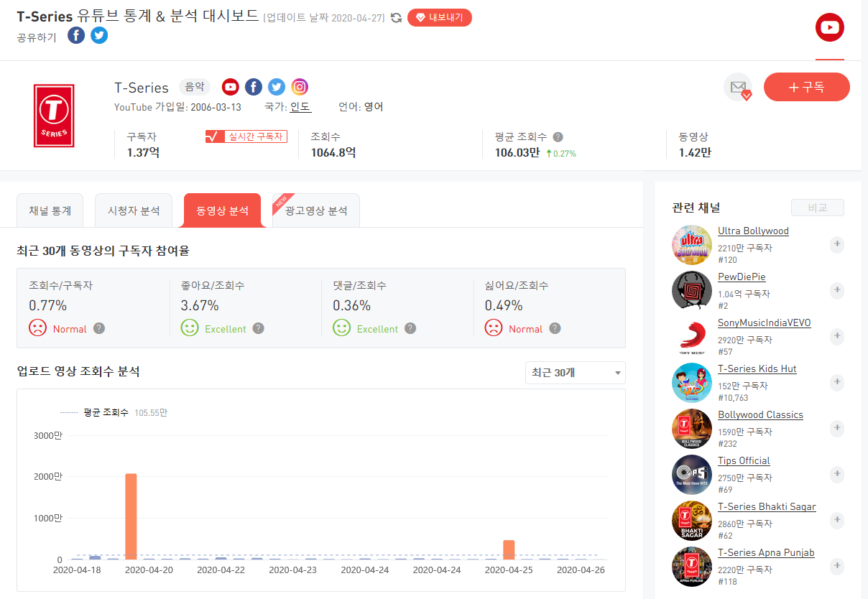Image resolution: width=868 pixels, height=599 pixels.
Task: Add Ultra Bollywood to comparison with plus icon
Action: (x=836, y=244)
